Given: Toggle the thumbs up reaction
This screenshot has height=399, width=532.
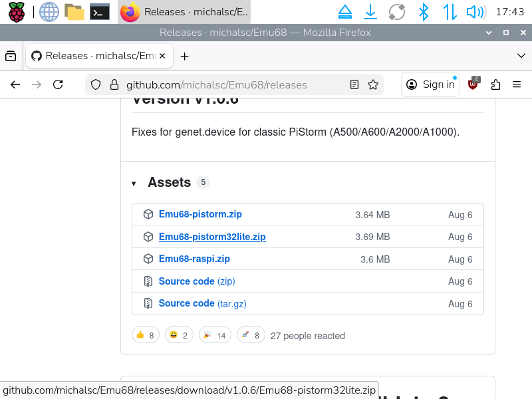Looking at the screenshot, I should tap(145, 335).
